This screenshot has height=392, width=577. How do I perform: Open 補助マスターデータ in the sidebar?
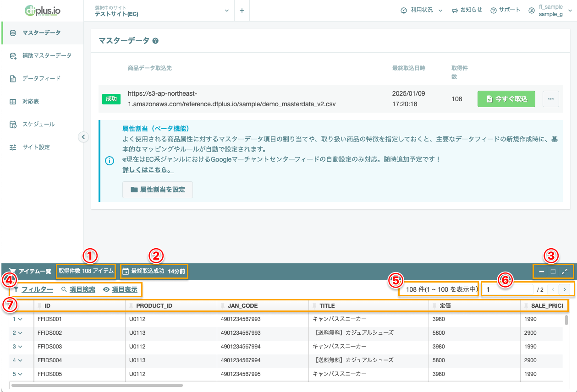42,55
